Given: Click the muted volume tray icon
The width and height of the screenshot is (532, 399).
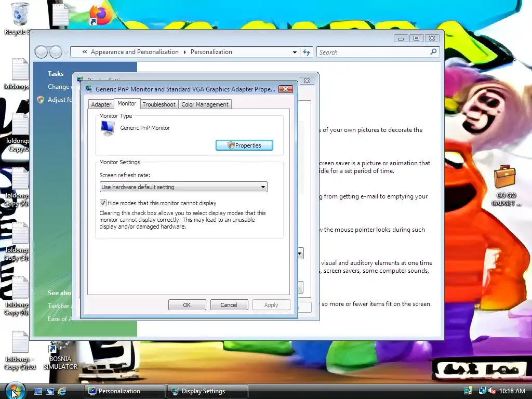Looking at the screenshot, I should [x=491, y=391].
